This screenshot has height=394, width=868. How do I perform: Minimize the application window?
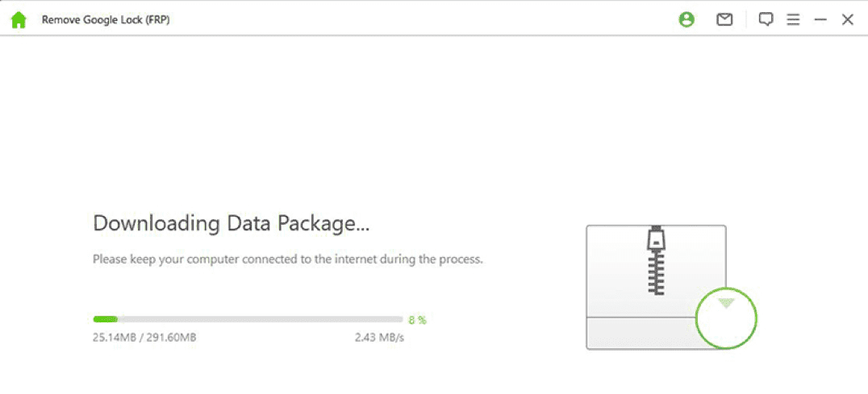pyautogui.click(x=820, y=20)
